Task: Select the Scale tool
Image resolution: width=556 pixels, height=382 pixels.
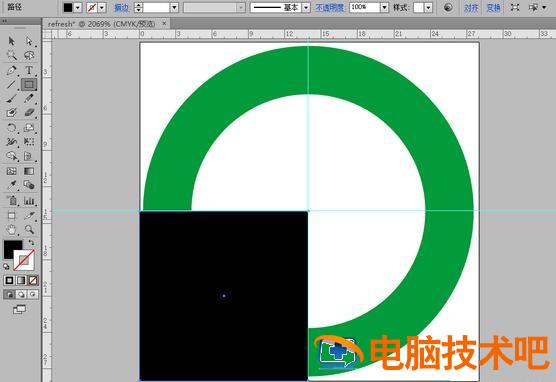Action: pyautogui.click(x=29, y=128)
